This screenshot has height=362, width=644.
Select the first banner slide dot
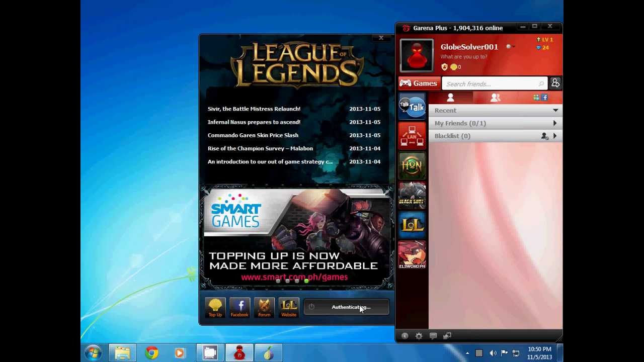pyautogui.click(x=278, y=281)
